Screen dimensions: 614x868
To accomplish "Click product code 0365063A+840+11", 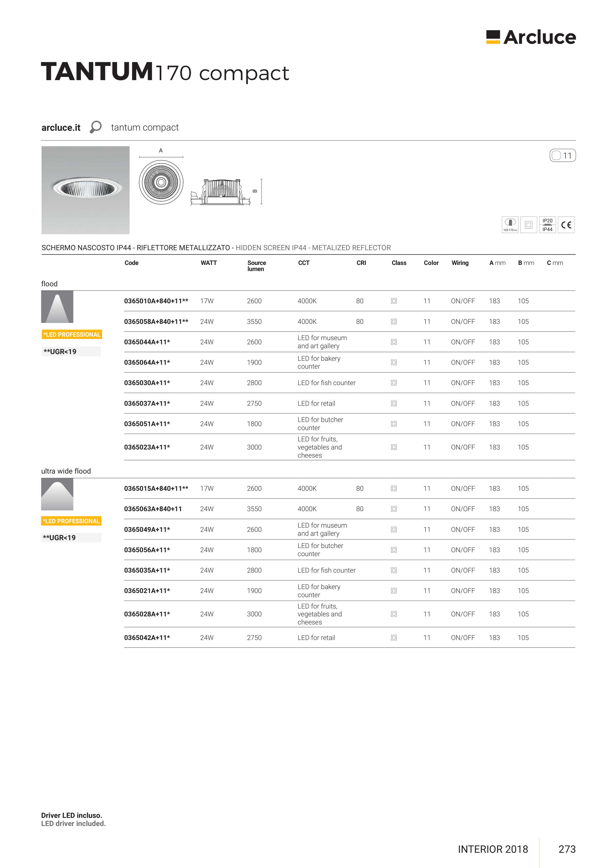I will pyautogui.click(x=153, y=509).
